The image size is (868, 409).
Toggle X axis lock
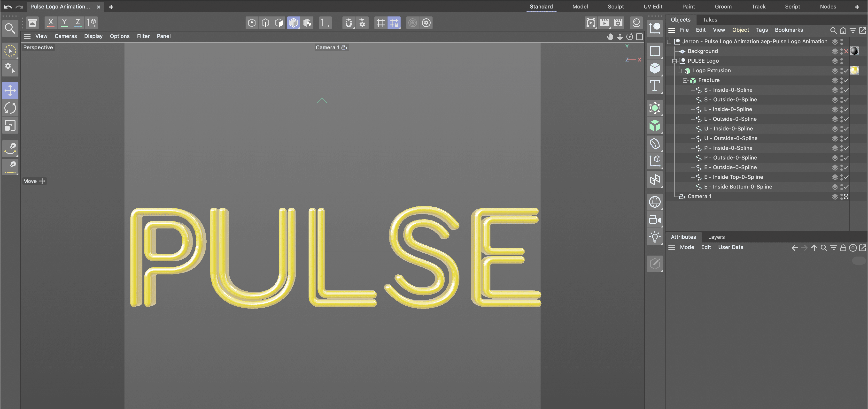point(51,23)
